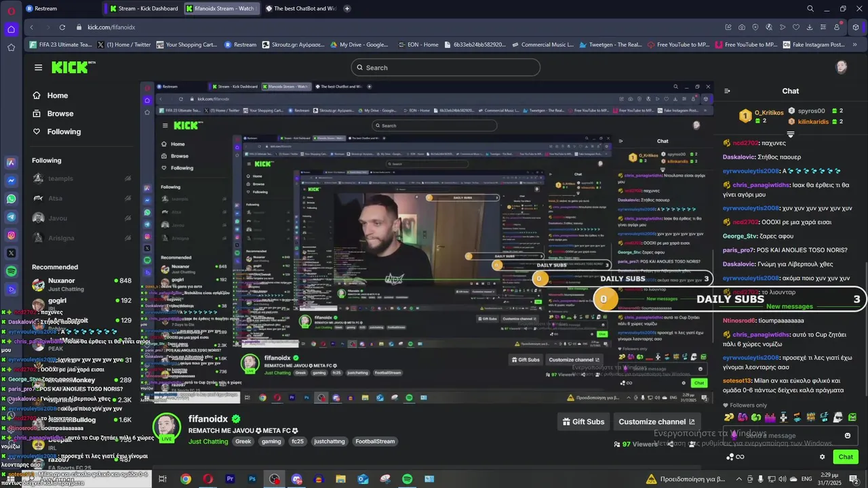This screenshot has height=488, width=868.
Task: Click Customize channel button
Action: point(656,422)
